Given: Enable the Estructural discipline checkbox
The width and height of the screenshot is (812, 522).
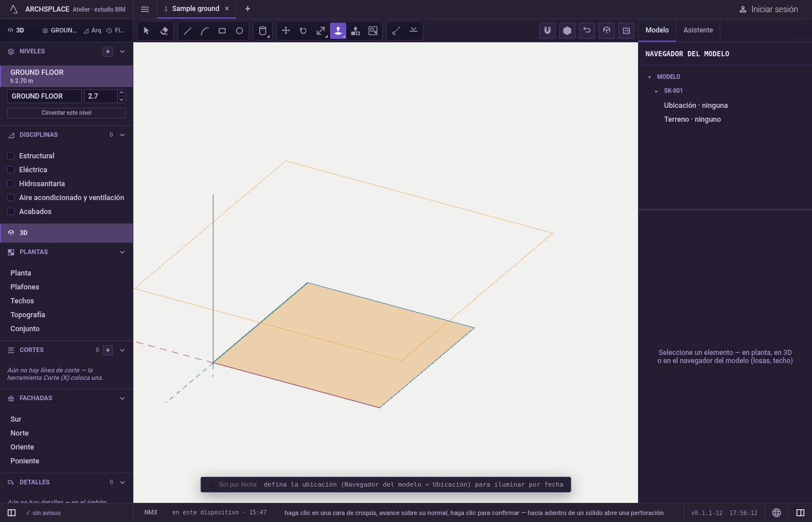Looking at the screenshot, I should click(x=10, y=156).
